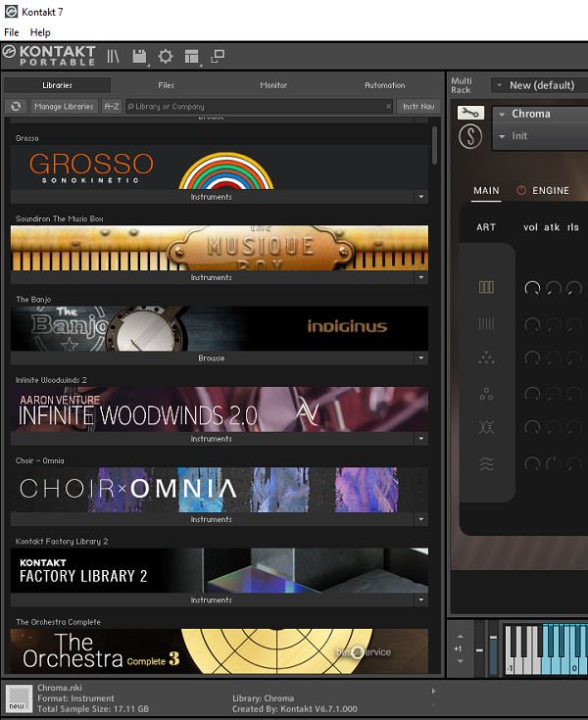
Task: Select the scattered dots articulation icon
Action: pos(486,358)
